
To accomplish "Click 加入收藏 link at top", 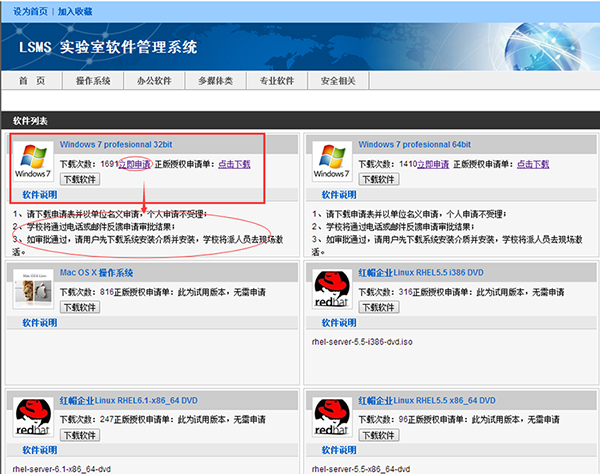I will click(x=75, y=11).
